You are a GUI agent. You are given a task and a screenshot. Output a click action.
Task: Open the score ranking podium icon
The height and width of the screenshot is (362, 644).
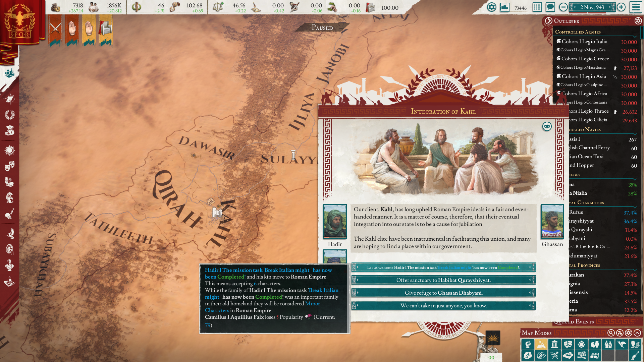(x=504, y=7)
